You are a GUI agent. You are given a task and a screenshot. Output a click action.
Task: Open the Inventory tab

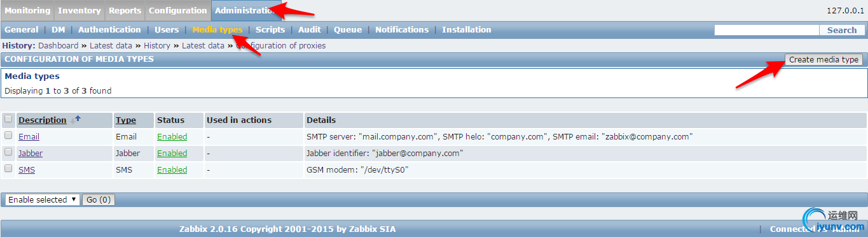click(x=79, y=11)
